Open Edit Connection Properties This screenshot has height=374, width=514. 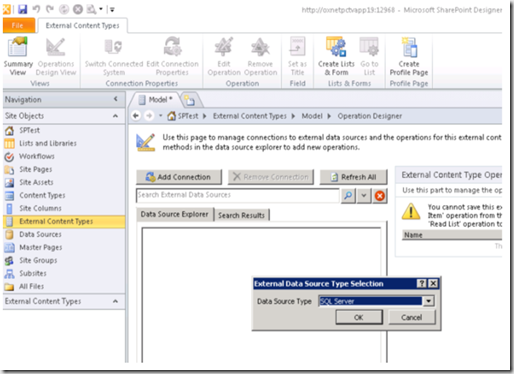(172, 57)
